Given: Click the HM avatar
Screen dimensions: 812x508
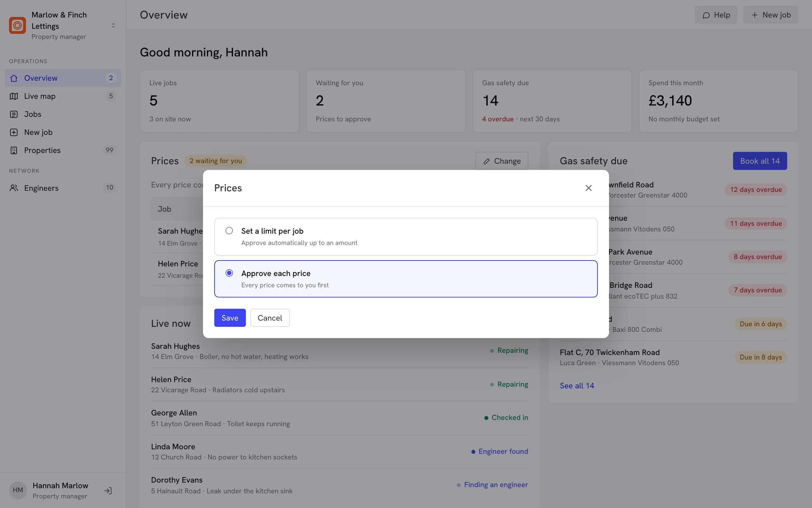Looking at the screenshot, I should coord(18,490).
